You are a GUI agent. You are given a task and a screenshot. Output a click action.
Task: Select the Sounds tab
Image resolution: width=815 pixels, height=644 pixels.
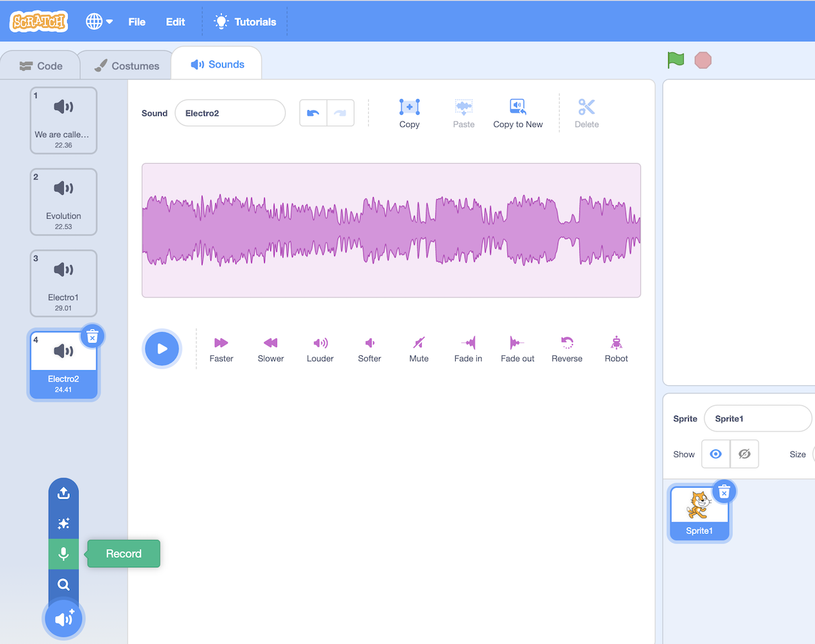tap(217, 65)
